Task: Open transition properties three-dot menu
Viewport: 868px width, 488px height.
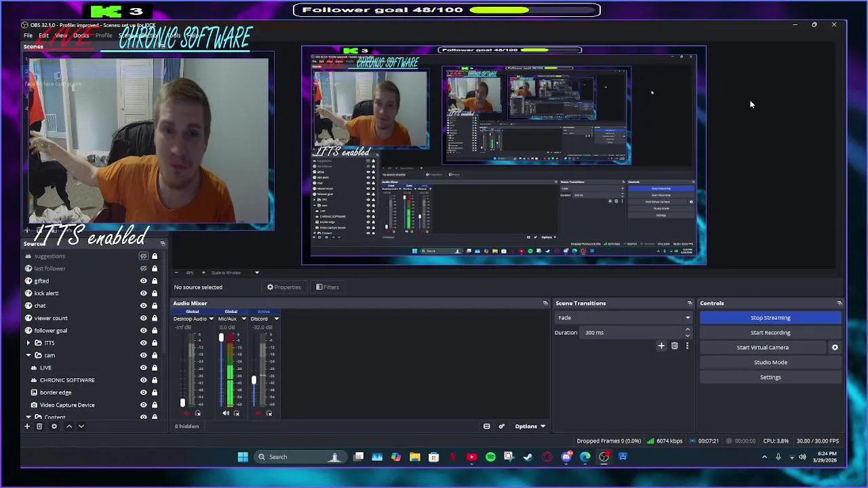Action: [x=687, y=346]
